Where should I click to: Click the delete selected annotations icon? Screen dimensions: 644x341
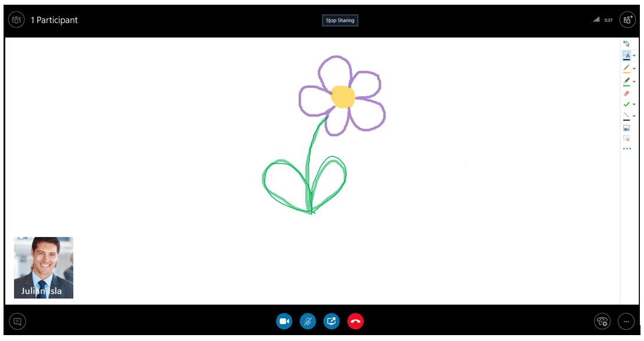[x=626, y=139]
